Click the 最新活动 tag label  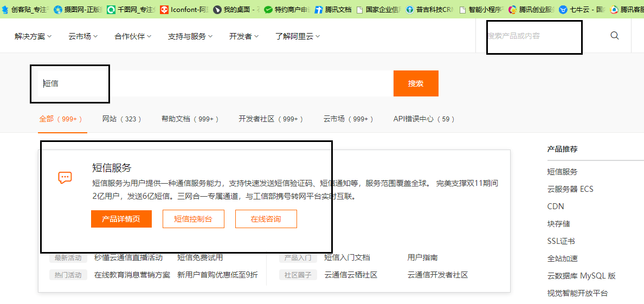(x=68, y=258)
